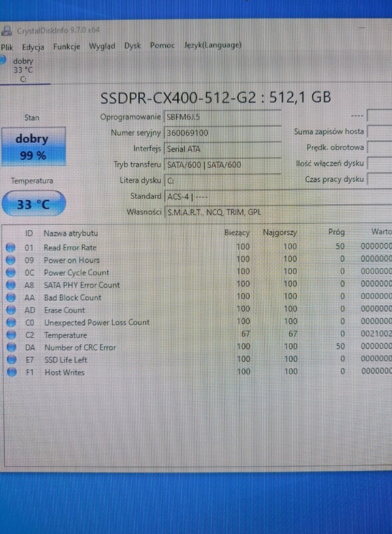Screen dimensions: 392x534
Task: Click the Prędk. obrotowa value field
Action: 379,148
